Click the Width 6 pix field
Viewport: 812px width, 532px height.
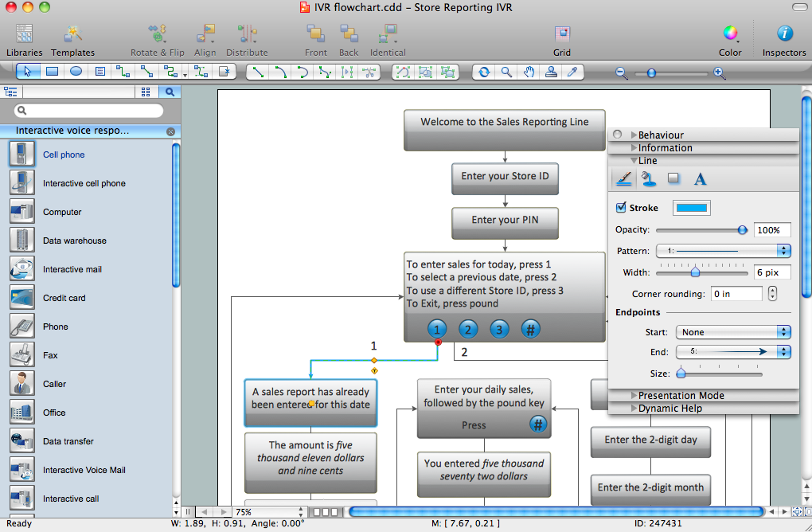(x=771, y=272)
